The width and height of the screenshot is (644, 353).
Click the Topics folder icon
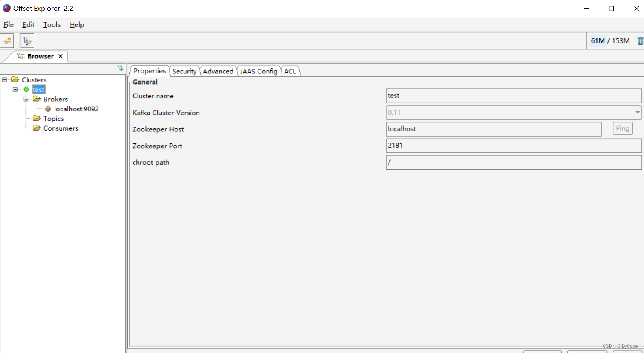(37, 118)
